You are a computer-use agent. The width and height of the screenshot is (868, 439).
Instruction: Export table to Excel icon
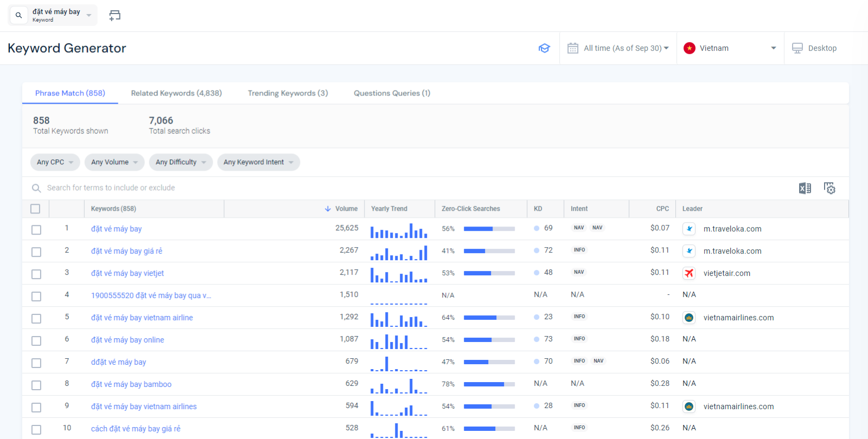tap(805, 188)
